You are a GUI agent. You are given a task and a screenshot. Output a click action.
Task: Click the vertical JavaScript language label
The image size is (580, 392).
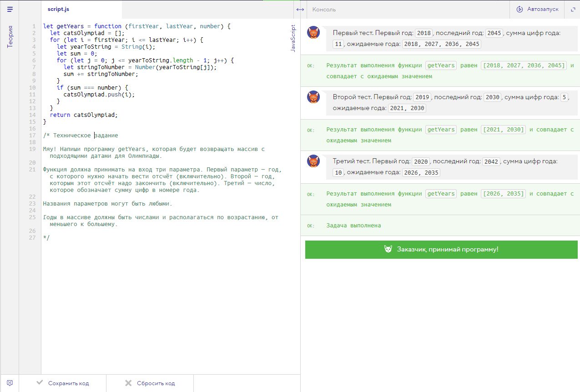click(293, 38)
